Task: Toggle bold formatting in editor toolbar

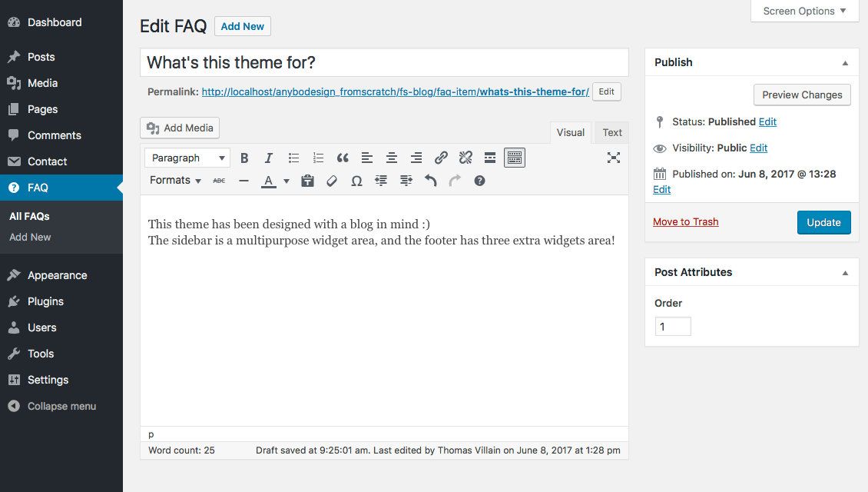Action: pyautogui.click(x=244, y=158)
